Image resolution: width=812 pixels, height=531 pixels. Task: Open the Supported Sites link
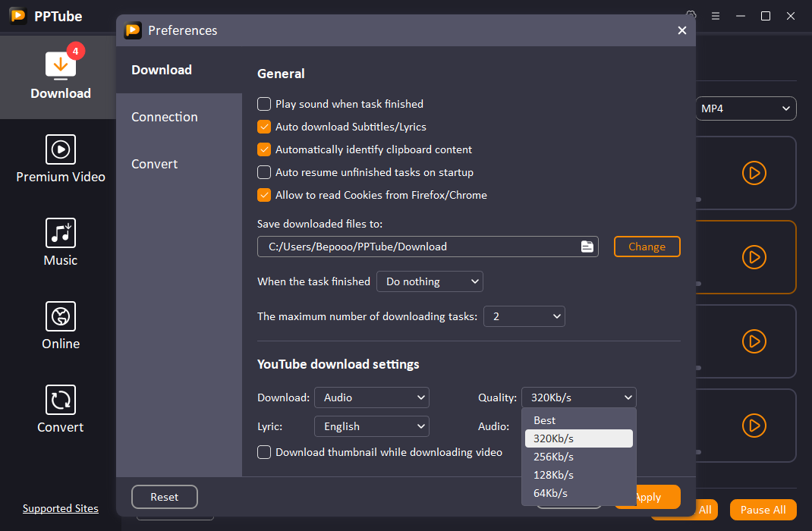[x=60, y=507]
